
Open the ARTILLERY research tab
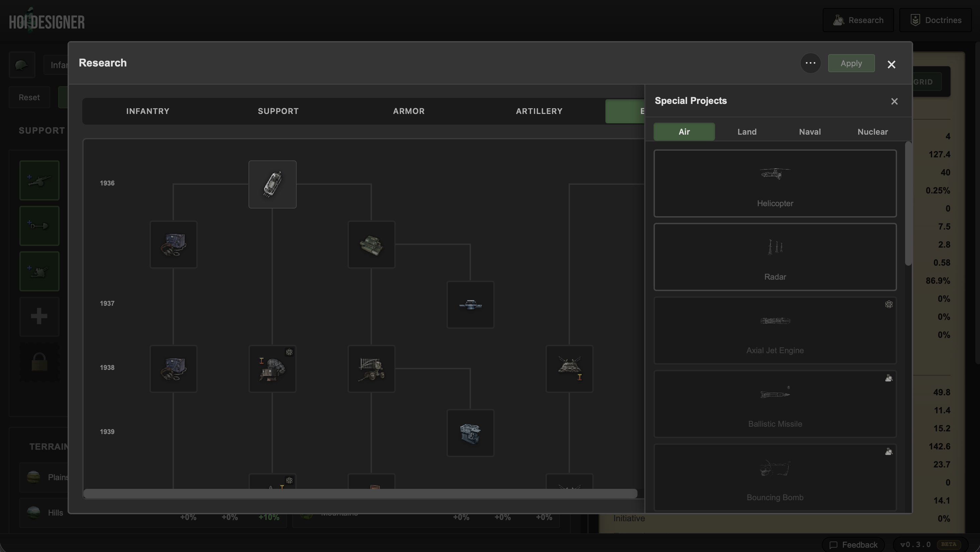(x=539, y=111)
